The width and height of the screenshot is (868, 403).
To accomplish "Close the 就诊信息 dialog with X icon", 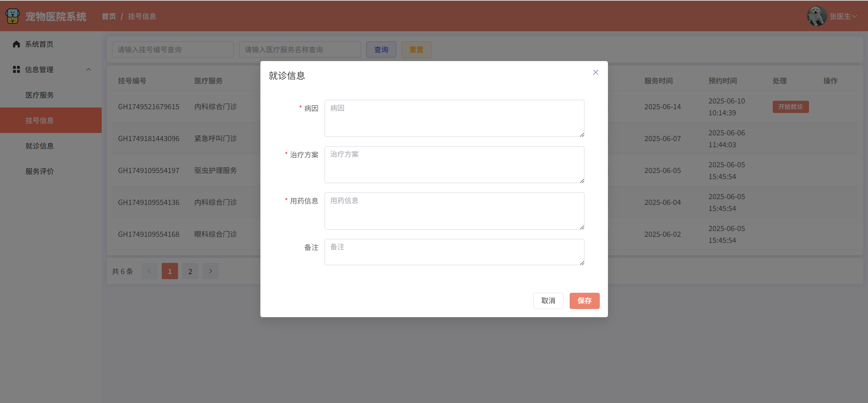I will click(x=595, y=72).
